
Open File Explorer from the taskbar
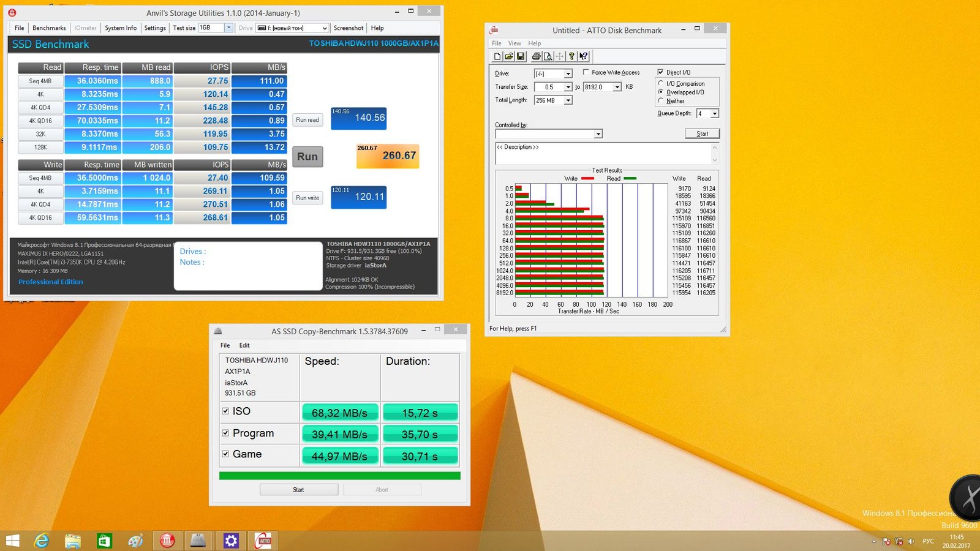tap(73, 541)
